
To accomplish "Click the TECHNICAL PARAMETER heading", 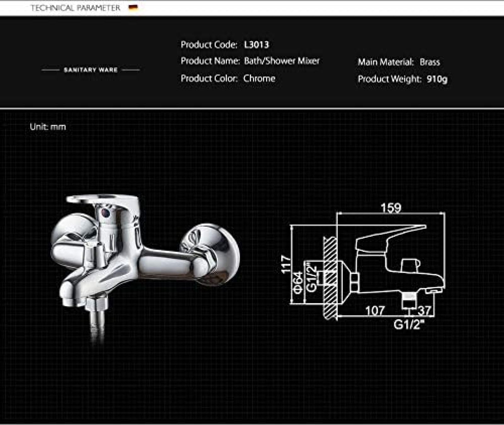I will tap(76, 8).
